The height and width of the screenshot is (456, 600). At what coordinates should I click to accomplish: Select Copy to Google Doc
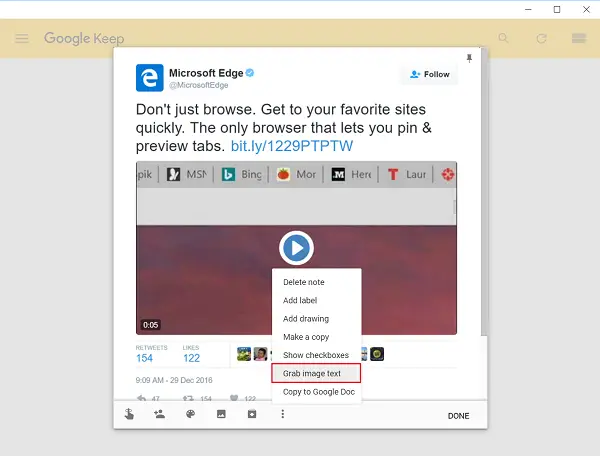(316, 392)
